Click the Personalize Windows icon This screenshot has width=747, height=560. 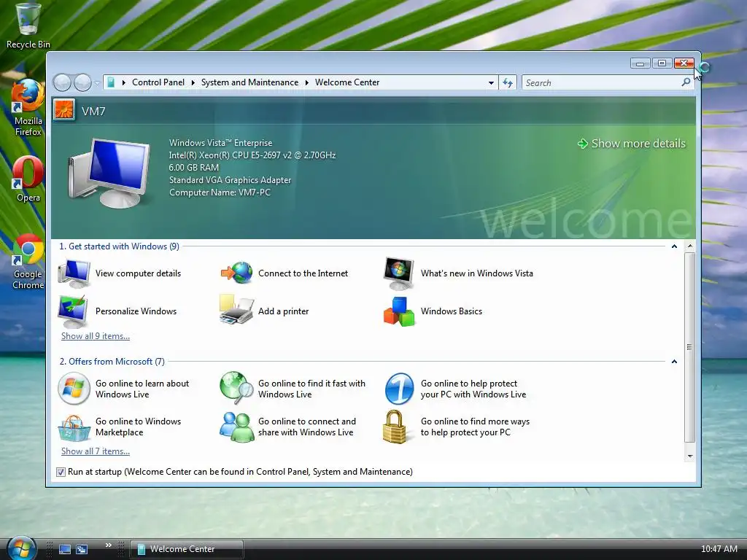[73, 311]
